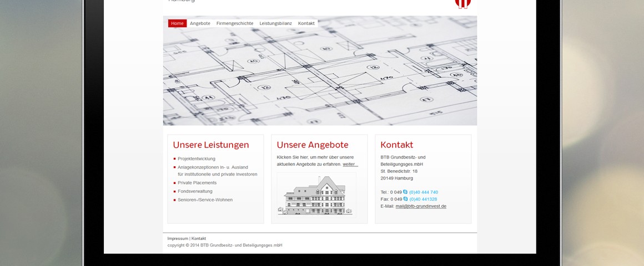
Task: Go to the Angebote page
Action: (x=200, y=23)
